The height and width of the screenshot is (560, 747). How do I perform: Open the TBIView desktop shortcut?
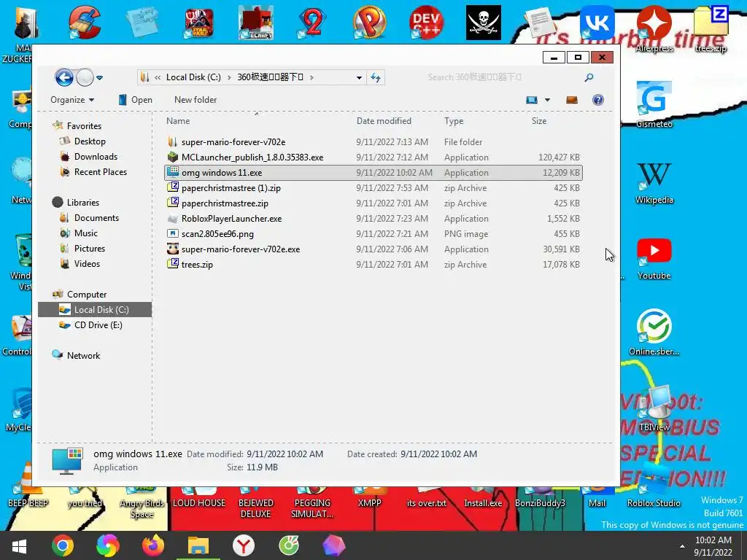[x=654, y=408]
